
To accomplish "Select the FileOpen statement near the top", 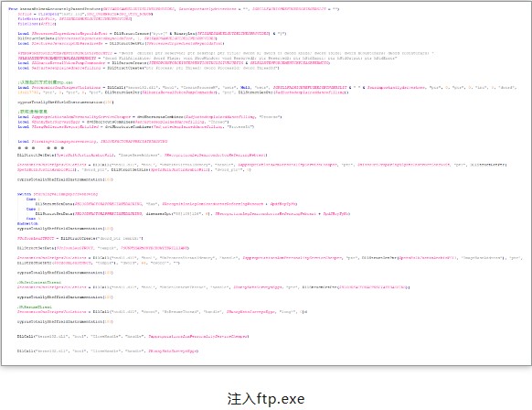I will [x=85, y=14].
